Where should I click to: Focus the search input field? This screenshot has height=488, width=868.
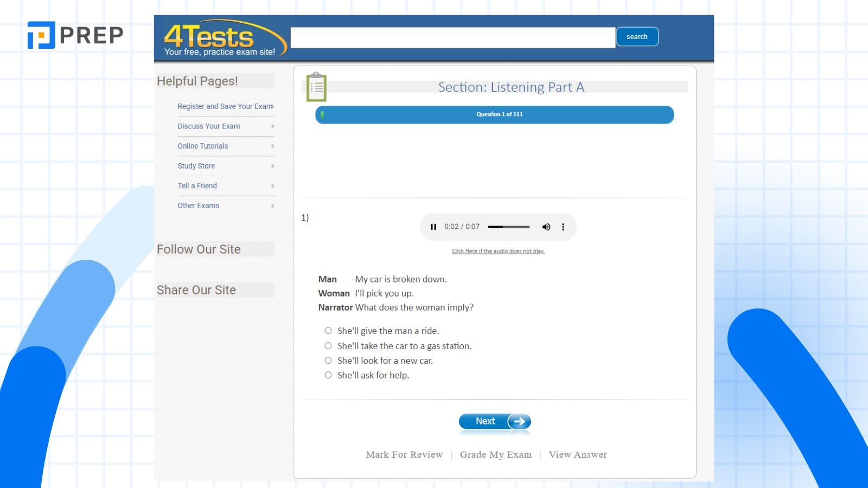coord(453,37)
